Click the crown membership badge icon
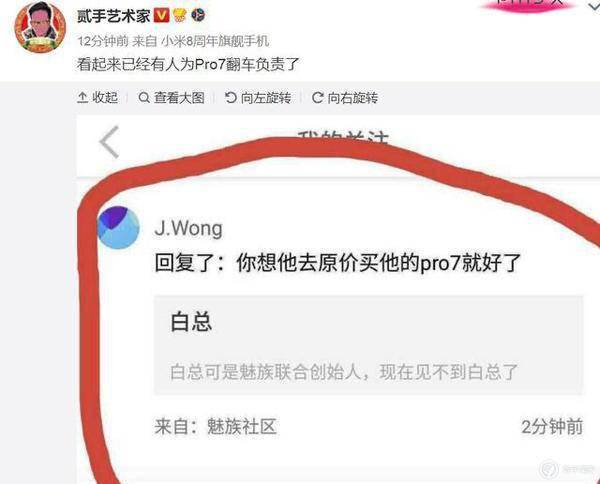The image size is (600, 484). pyautogui.click(x=179, y=15)
